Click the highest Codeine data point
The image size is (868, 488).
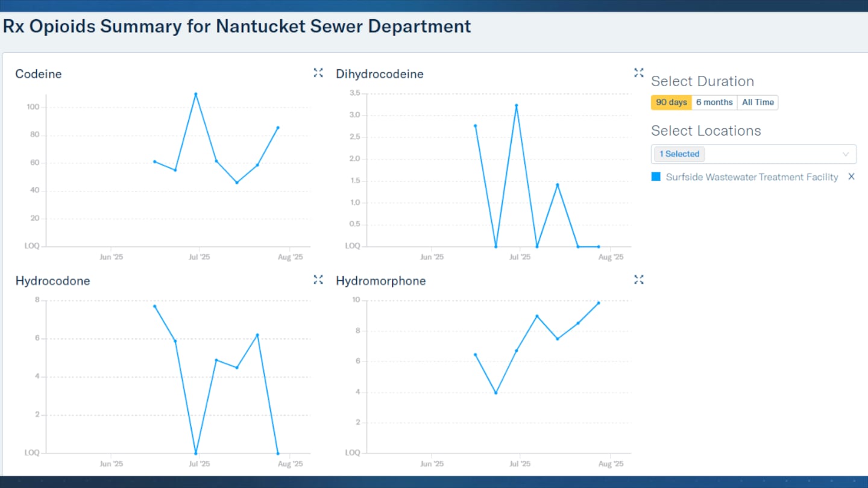pos(196,94)
